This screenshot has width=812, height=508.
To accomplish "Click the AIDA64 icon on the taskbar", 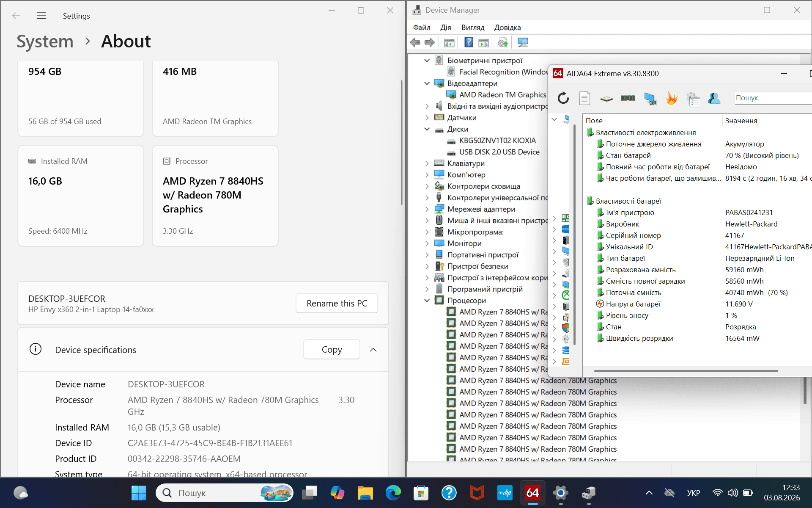I will [532, 493].
